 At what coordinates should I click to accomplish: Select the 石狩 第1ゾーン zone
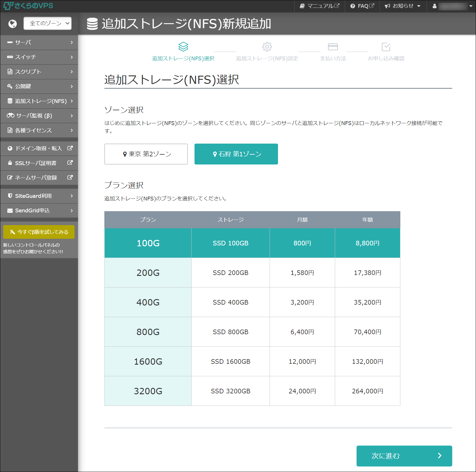[x=236, y=154]
